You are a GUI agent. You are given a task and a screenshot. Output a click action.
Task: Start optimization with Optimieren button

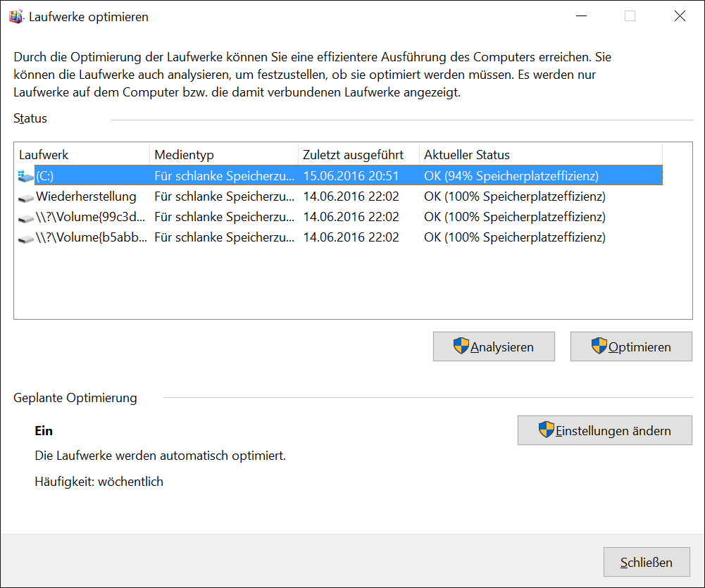631,346
